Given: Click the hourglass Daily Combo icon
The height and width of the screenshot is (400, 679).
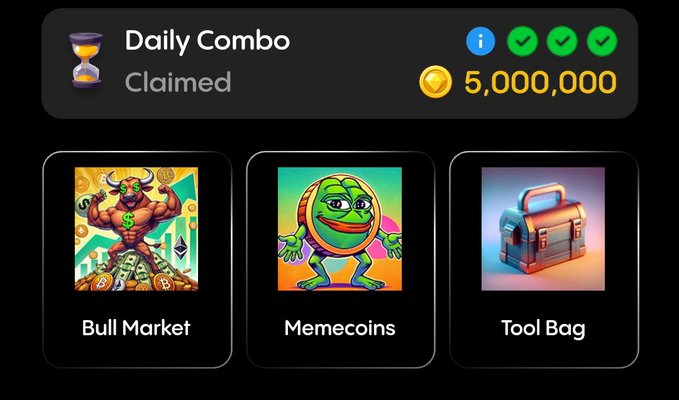Looking at the screenshot, I should tap(86, 60).
